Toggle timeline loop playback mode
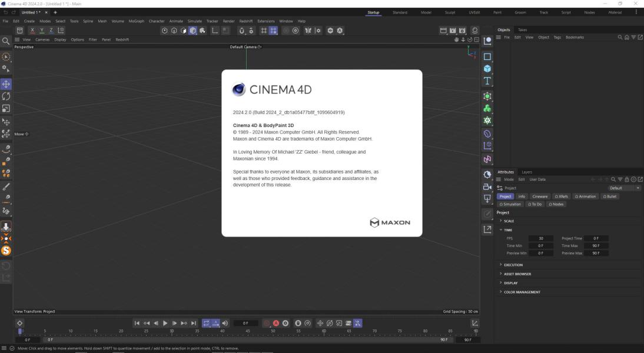 [x=206, y=324]
